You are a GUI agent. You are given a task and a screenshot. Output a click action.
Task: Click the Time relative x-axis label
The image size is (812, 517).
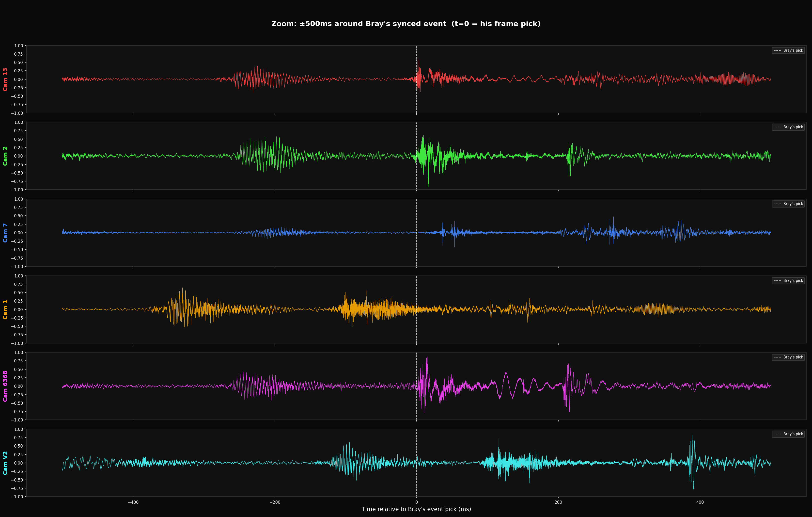[x=416, y=509]
